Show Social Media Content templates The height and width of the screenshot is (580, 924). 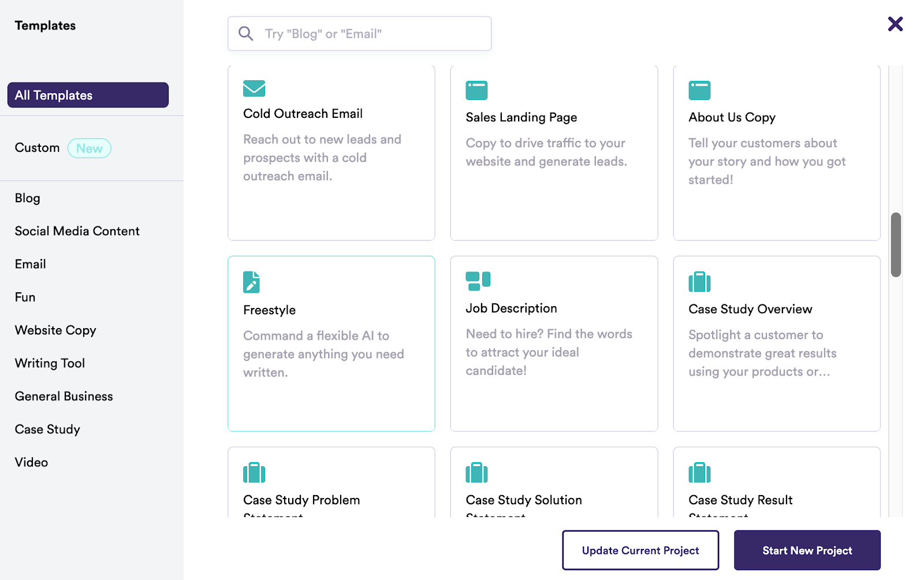point(77,231)
